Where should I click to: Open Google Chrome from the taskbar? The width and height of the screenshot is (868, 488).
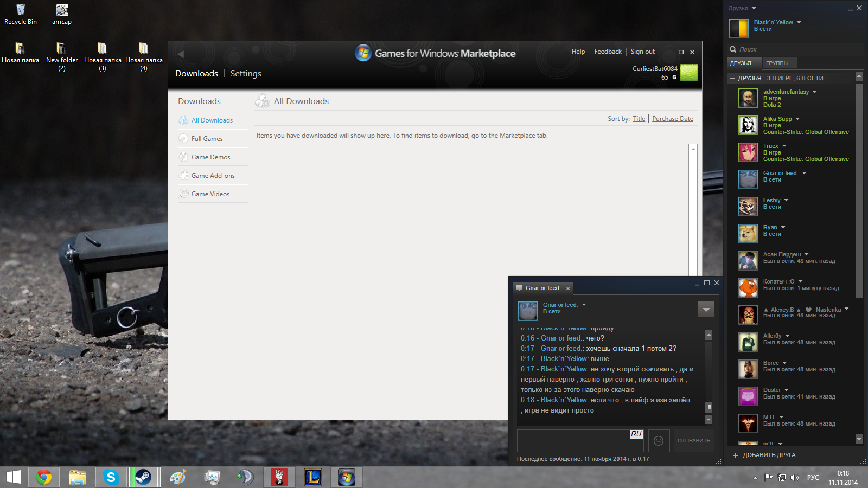point(44,477)
